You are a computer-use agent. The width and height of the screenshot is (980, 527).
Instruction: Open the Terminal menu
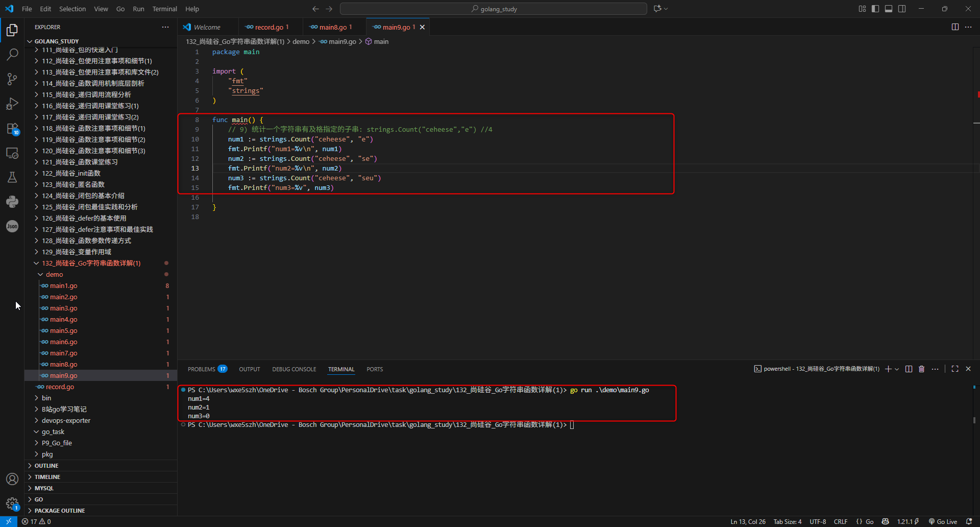pos(164,9)
